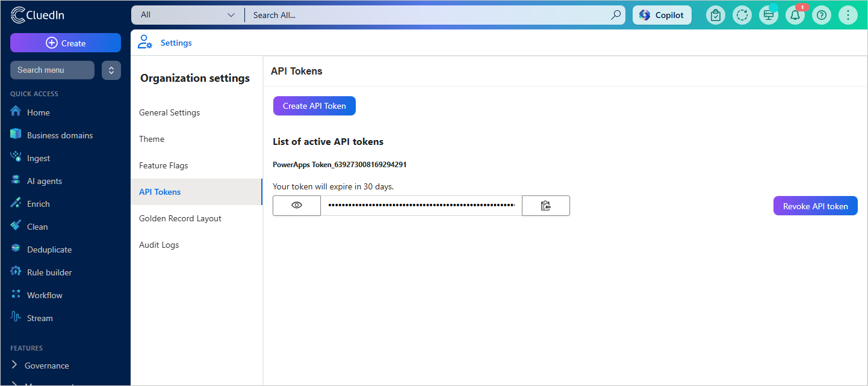Click the circular refresh progress icon
This screenshot has width=868, height=386.
coord(742,15)
